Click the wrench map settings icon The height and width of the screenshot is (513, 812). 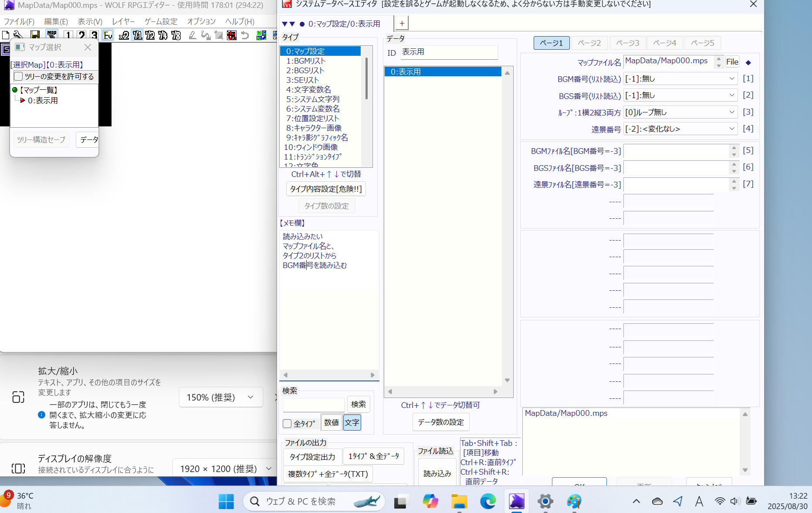pos(18,35)
